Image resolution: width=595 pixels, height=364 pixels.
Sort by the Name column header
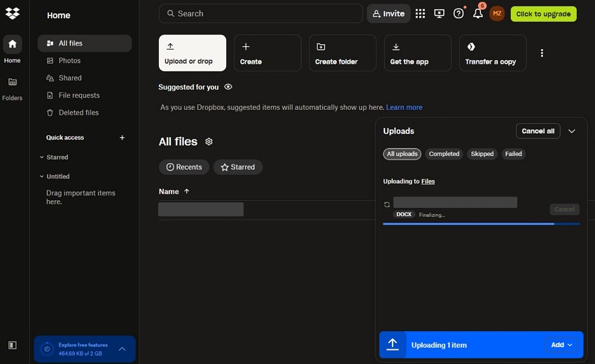click(174, 192)
